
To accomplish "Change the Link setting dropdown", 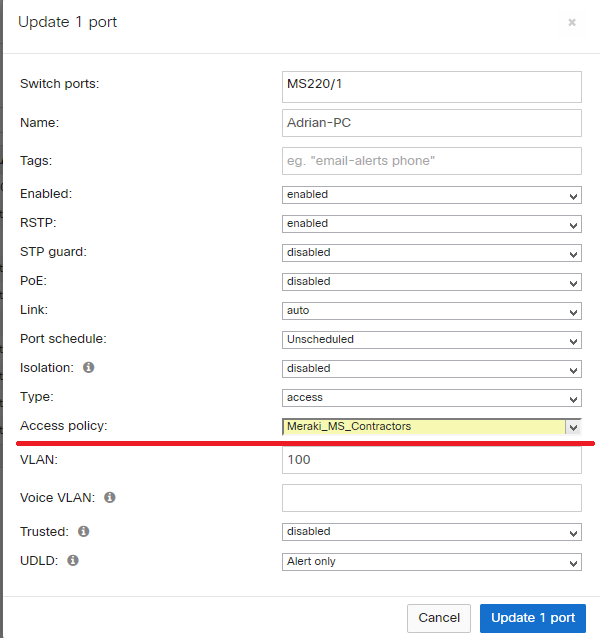I will click(x=432, y=311).
